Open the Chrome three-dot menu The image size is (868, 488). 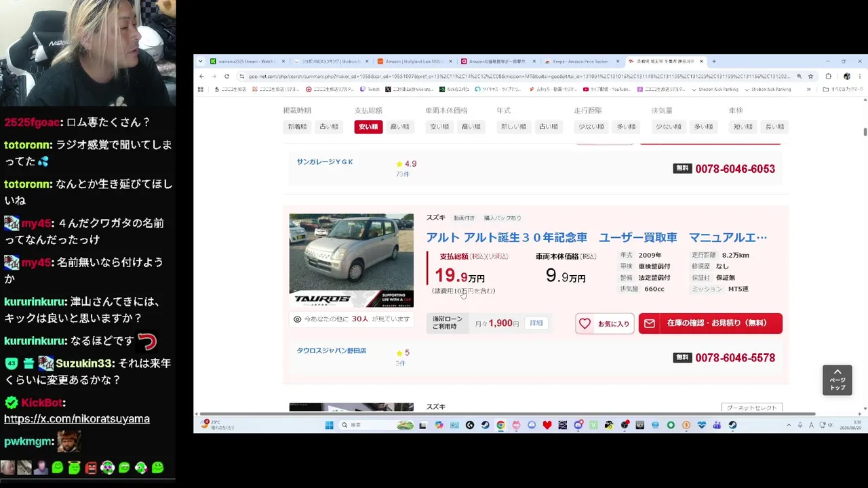click(x=860, y=77)
